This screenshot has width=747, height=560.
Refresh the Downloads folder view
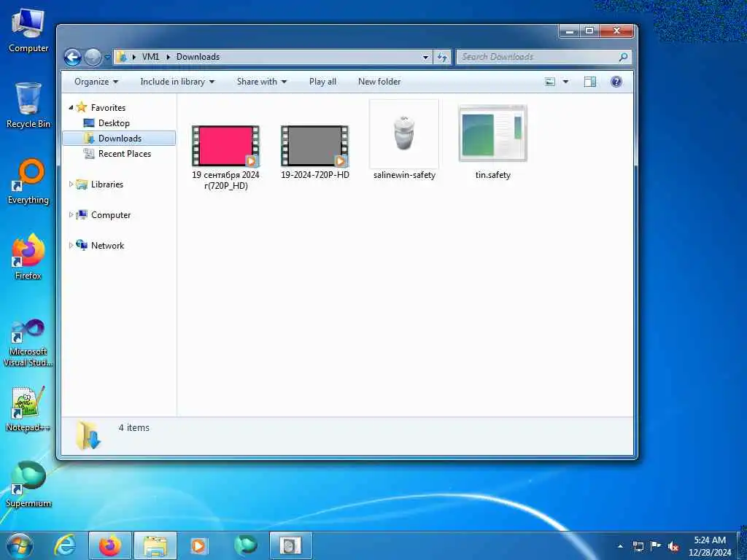click(442, 57)
